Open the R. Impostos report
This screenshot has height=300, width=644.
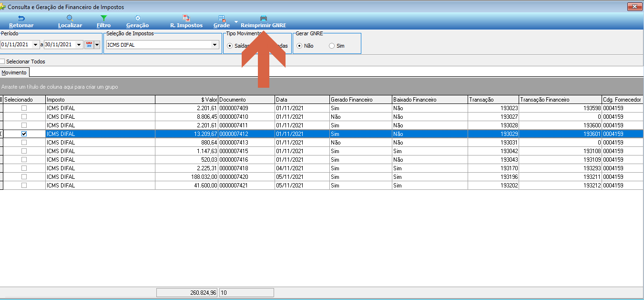coord(186,21)
